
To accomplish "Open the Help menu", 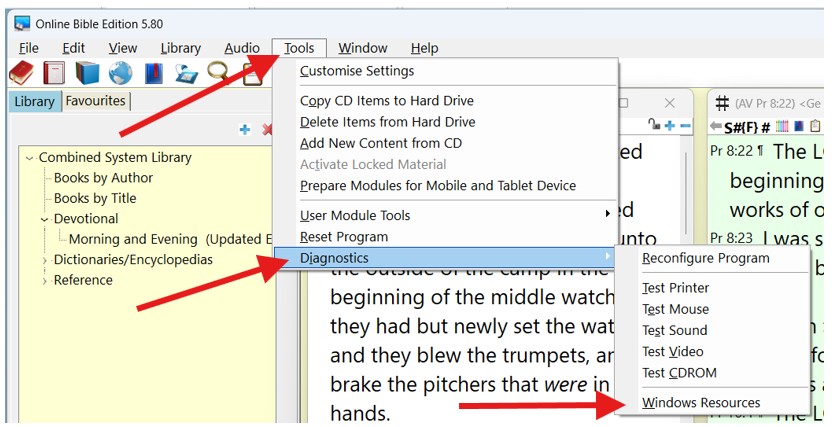I will [x=424, y=48].
